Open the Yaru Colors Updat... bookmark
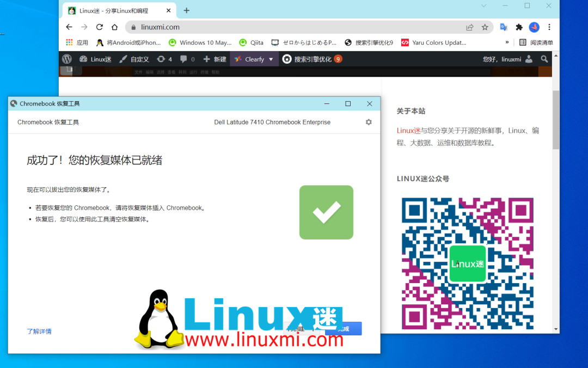The width and height of the screenshot is (588, 368). [433, 42]
